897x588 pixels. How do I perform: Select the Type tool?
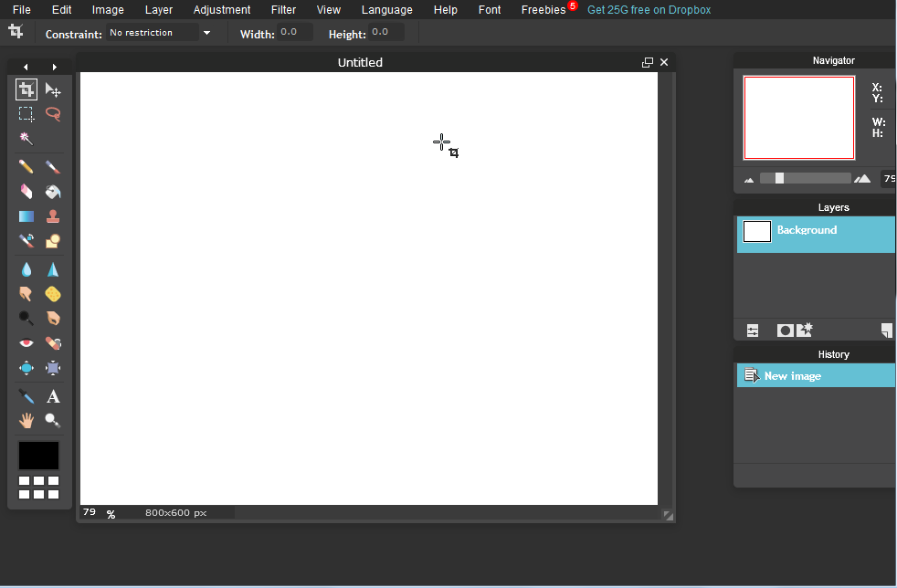tap(53, 396)
